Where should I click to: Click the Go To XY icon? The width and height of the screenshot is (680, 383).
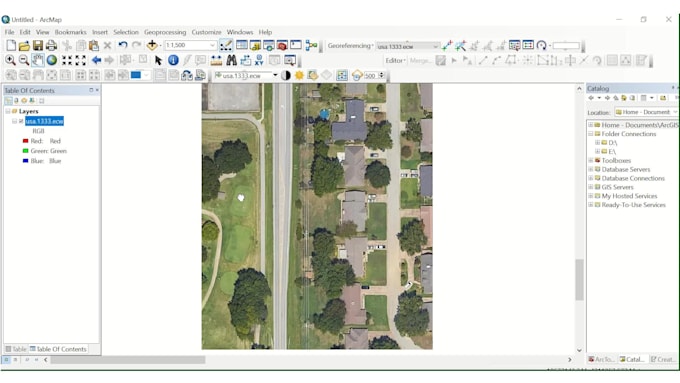click(x=259, y=60)
